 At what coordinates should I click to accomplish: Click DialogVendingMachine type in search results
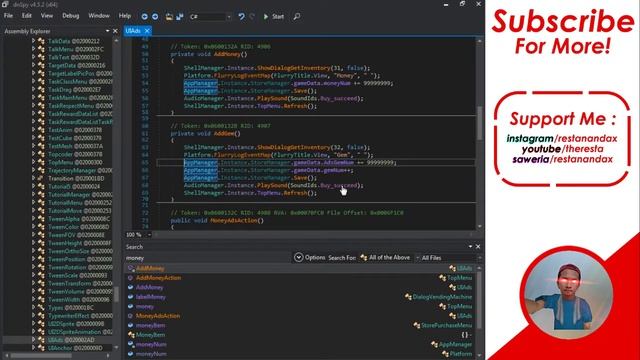(x=442, y=297)
